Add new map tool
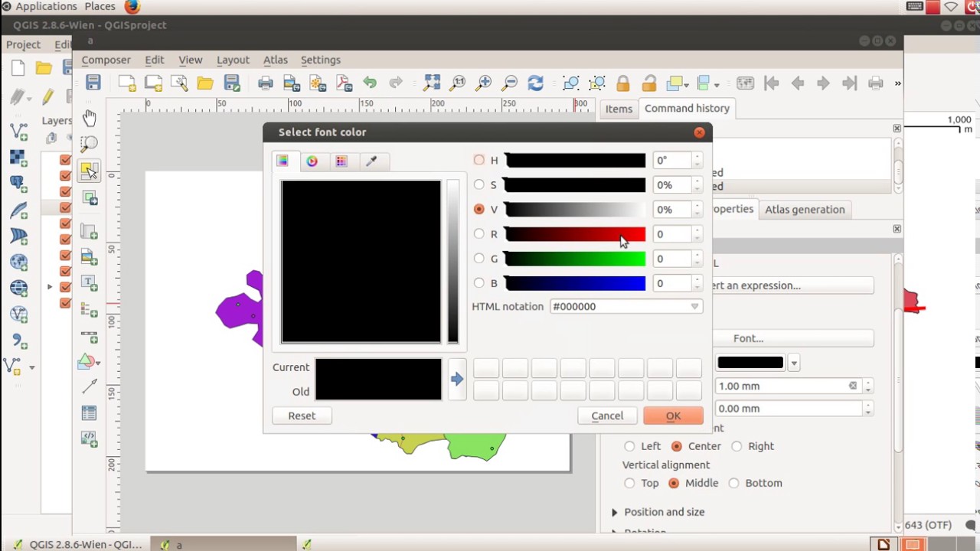Screen dimensions: 980x551 click(x=90, y=231)
